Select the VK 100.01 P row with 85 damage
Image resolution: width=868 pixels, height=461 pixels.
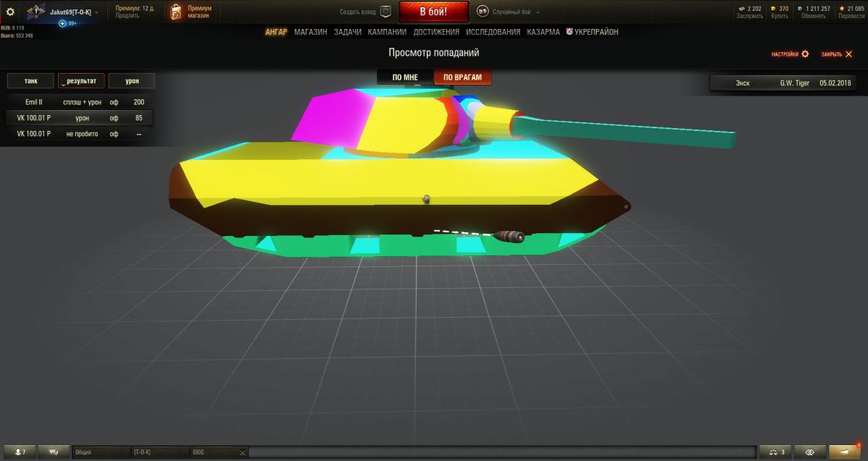coord(78,118)
